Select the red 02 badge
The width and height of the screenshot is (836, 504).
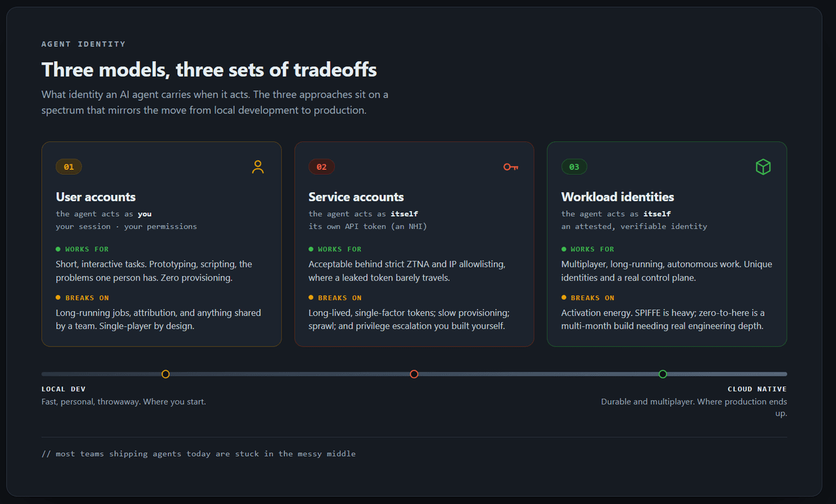pyautogui.click(x=322, y=167)
